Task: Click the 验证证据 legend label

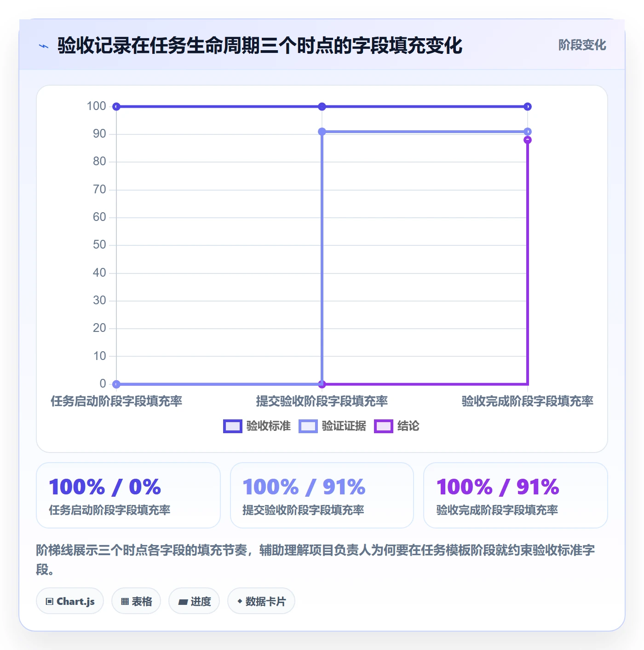Action: [x=344, y=426]
